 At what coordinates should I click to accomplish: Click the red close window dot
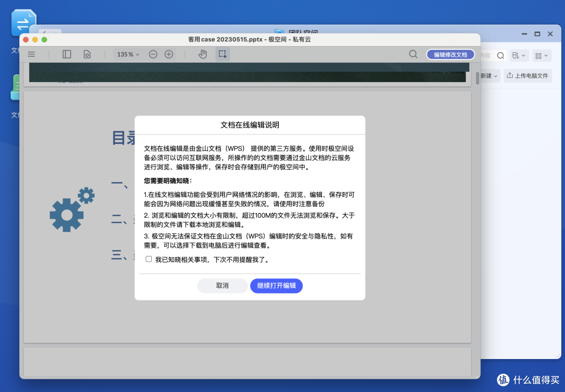click(x=26, y=40)
